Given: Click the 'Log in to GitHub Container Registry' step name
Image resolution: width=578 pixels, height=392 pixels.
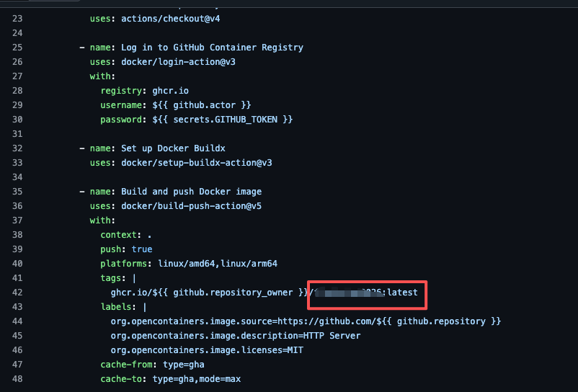Looking at the screenshot, I should tap(212, 48).
